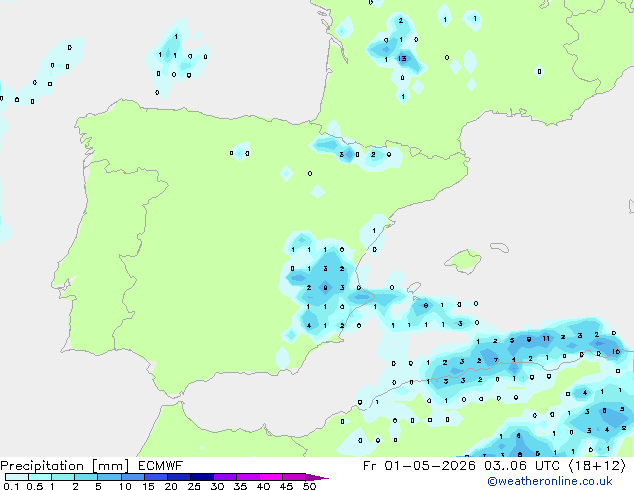This screenshot has height=490, width=634.
Task: Click the 15–20 mm legend color box
Action: pyautogui.click(x=156, y=477)
